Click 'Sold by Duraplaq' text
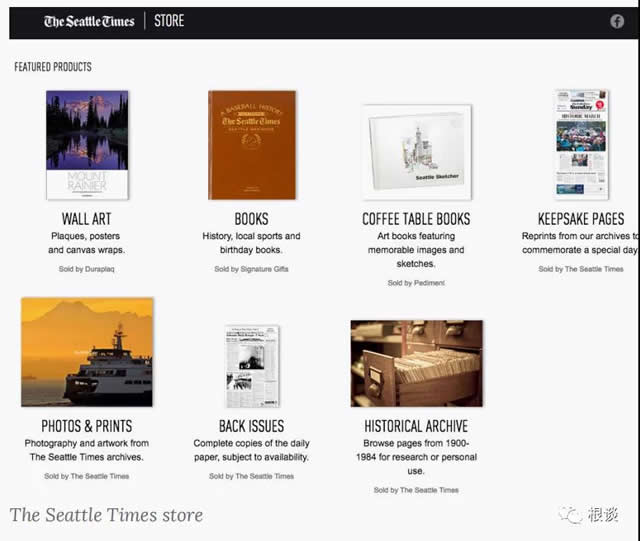The height and width of the screenshot is (541, 640). [87, 269]
